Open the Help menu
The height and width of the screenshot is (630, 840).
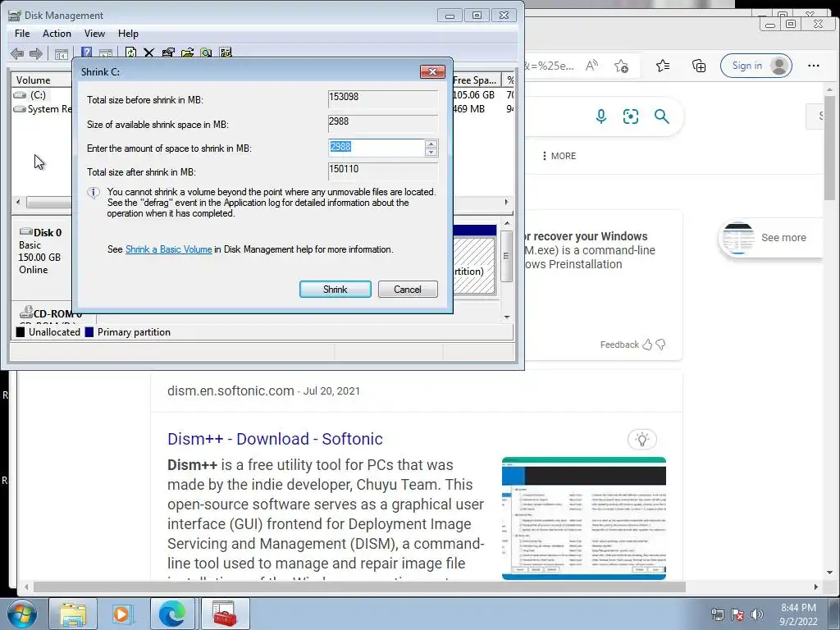point(128,33)
